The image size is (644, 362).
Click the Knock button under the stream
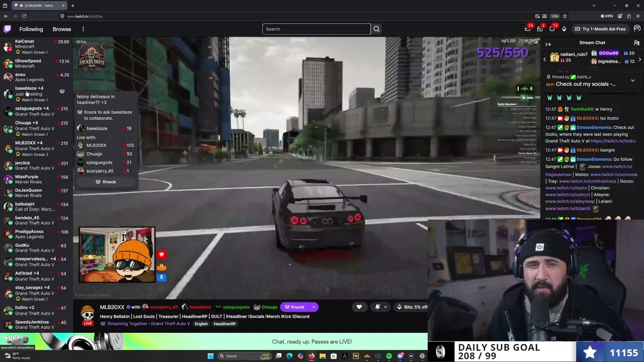point(295,307)
